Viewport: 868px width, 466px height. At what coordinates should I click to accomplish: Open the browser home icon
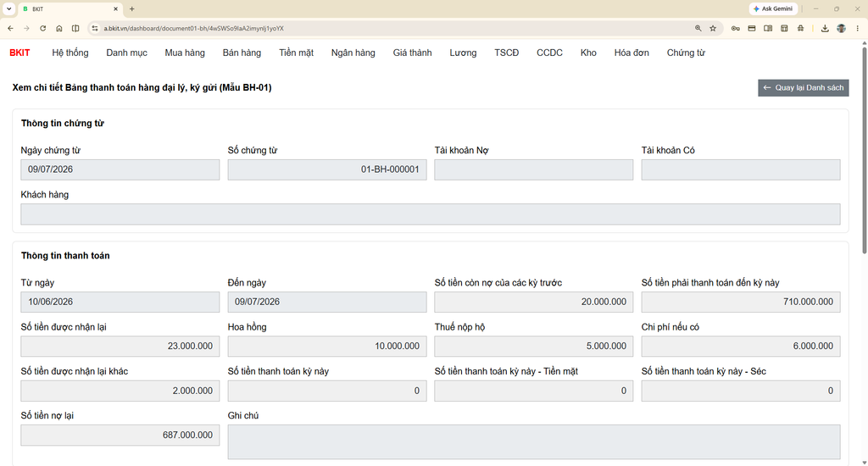click(x=59, y=28)
